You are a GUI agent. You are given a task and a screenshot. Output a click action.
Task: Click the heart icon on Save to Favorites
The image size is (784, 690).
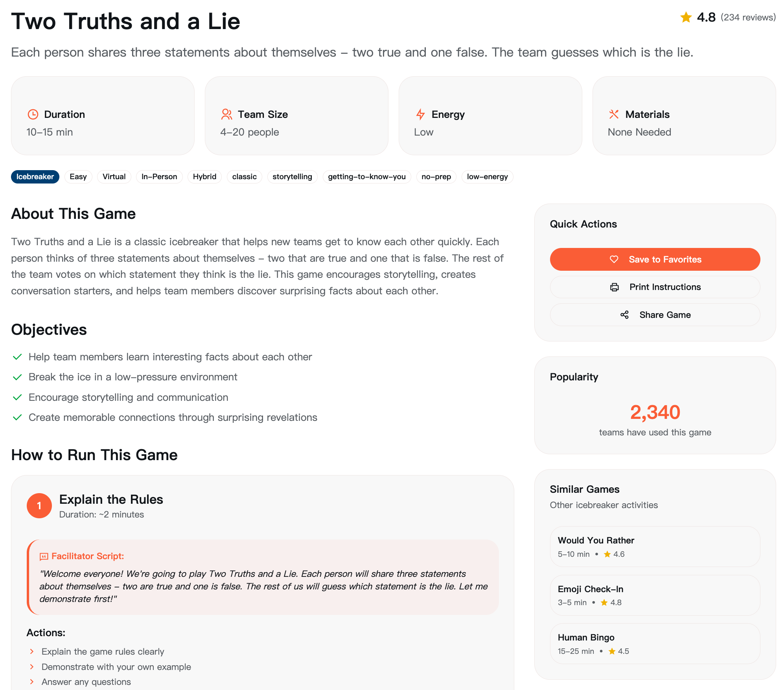coord(614,259)
